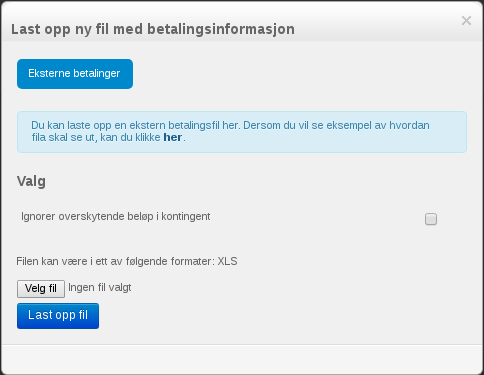Submit with the Last opp fil button
This screenshot has height=375, width=484.
[58, 316]
